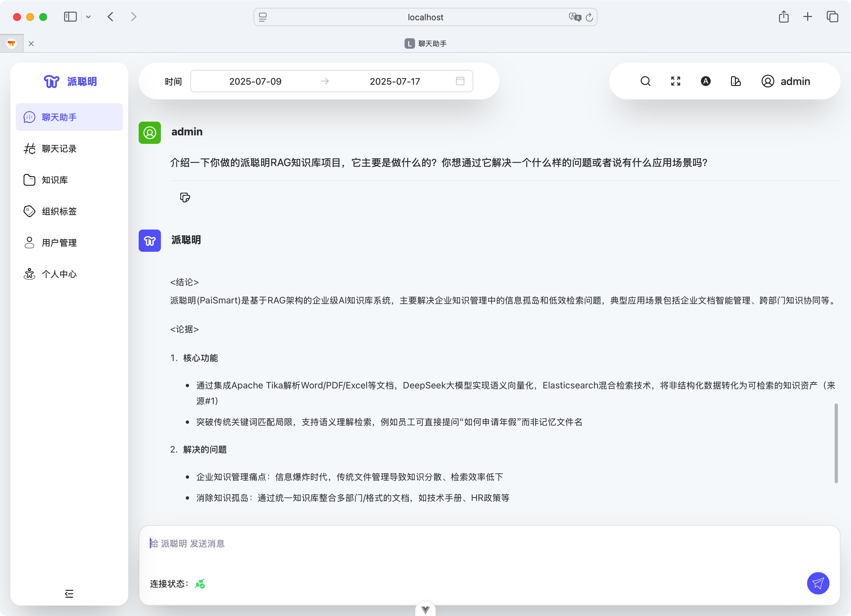Collapse the sidebar menu
The width and height of the screenshot is (851, 616).
tap(69, 593)
